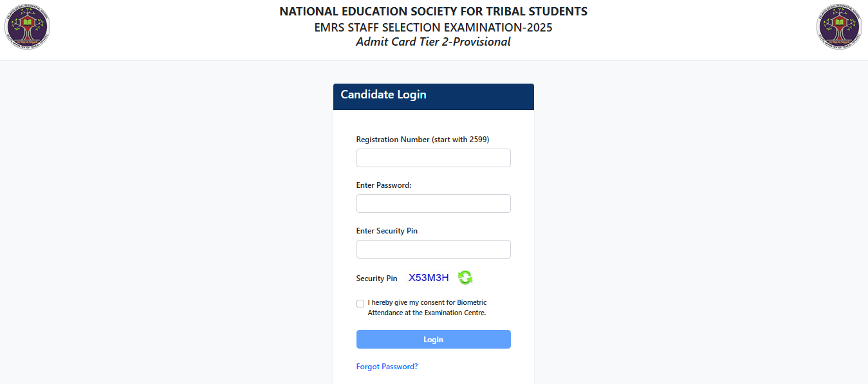Click into the Enter Password field

[433, 204]
